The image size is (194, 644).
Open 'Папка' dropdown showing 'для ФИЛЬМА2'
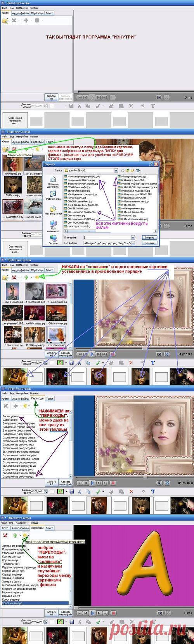[116, 170]
